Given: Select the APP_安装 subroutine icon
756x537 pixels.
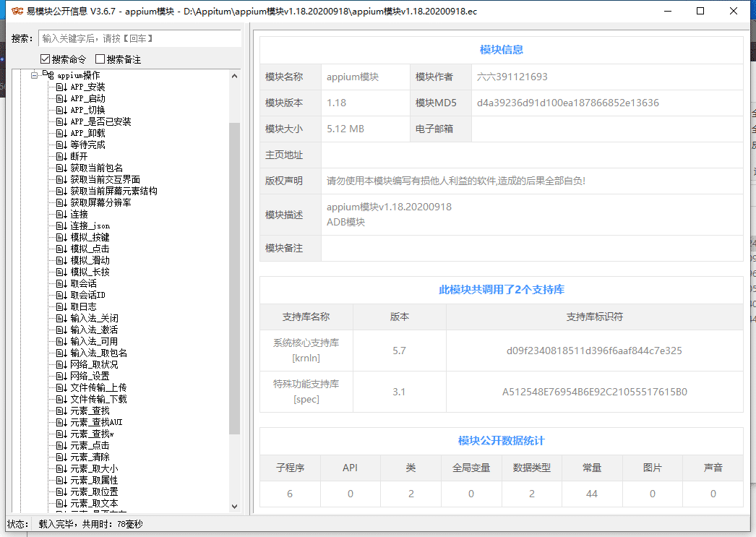Looking at the screenshot, I should pyautogui.click(x=61, y=87).
